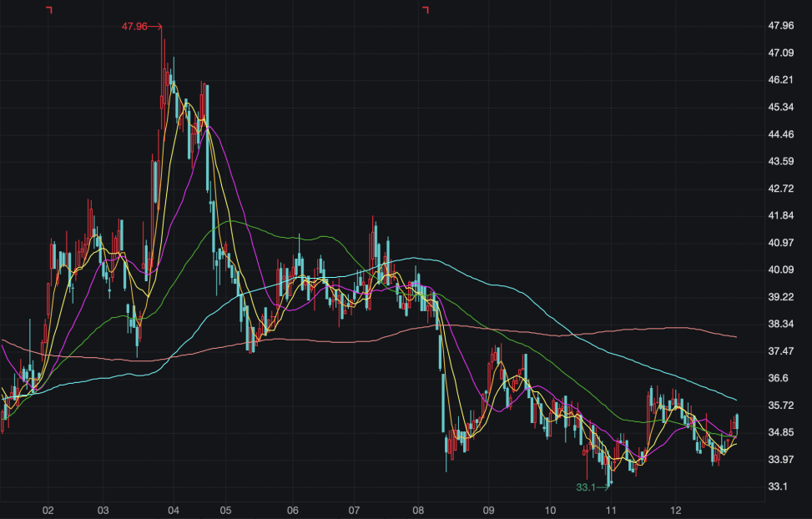Select month 08 on the time axis

(x=418, y=509)
